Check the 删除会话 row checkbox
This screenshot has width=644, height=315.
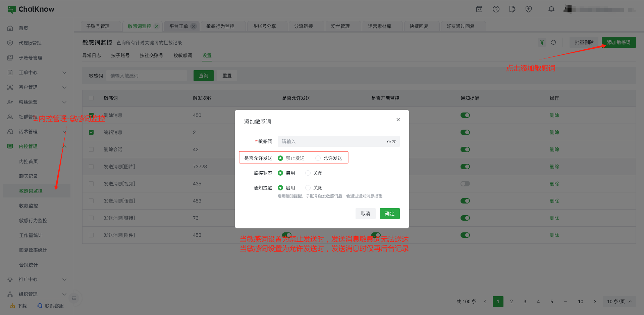coord(91,149)
